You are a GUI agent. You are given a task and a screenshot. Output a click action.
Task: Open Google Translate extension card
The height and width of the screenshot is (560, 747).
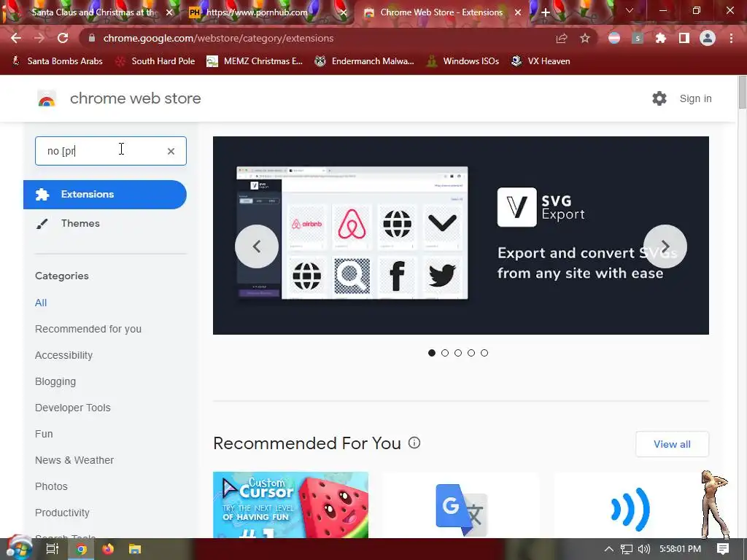(x=461, y=505)
